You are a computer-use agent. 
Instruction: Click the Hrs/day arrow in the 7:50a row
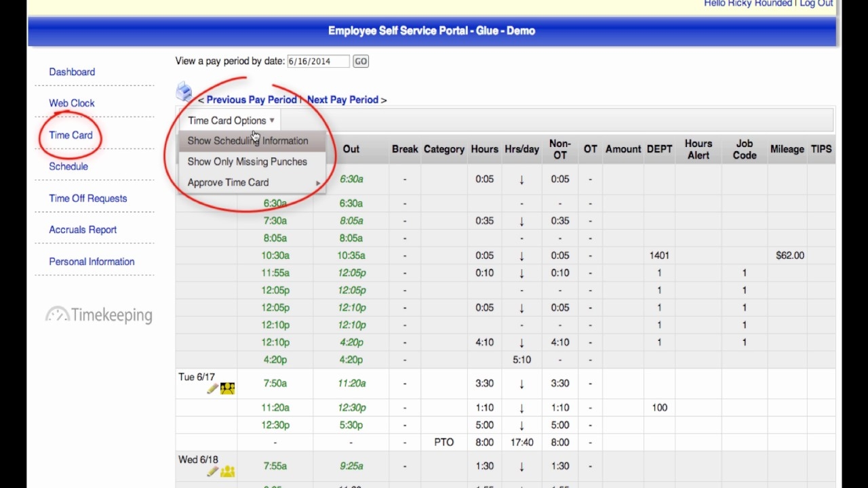click(521, 384)
